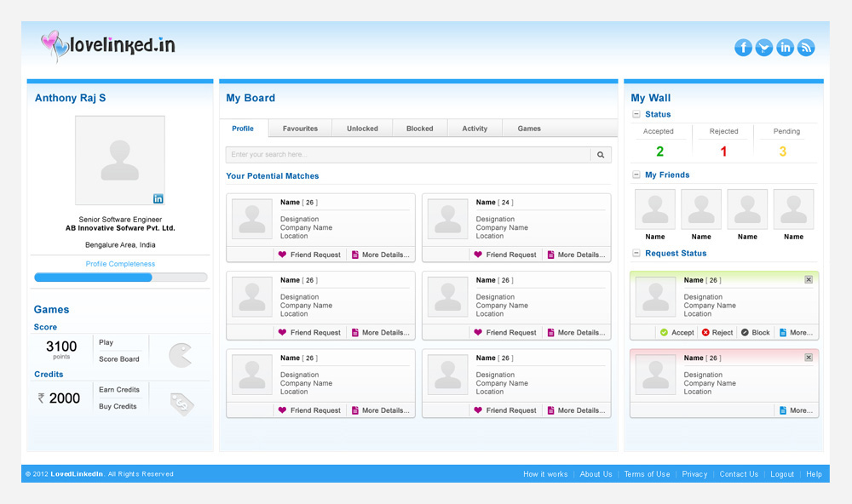Click the Rejected count 1
Screen dimensions: 852x504
723,152
